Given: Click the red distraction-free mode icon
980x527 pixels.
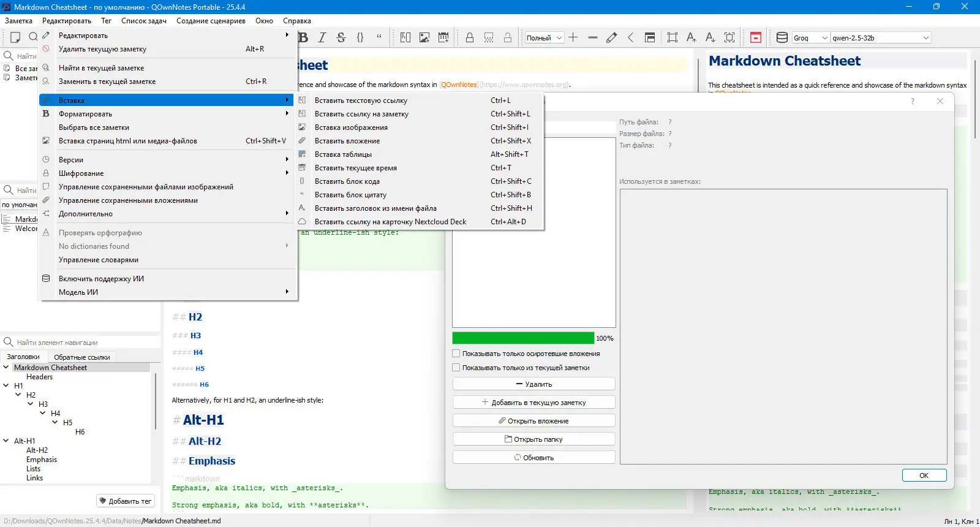Looking at the screenshot, I should pyautogui.click(x=756, y=37).
